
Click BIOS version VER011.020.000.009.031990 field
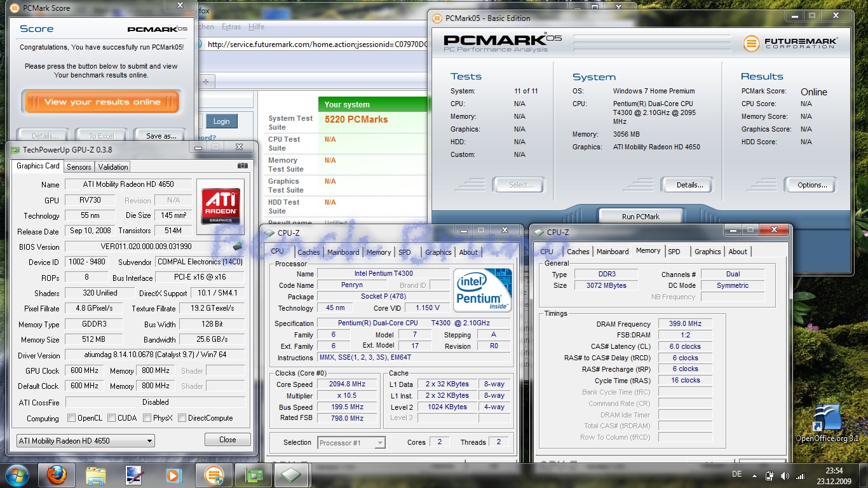coord(147,247)
